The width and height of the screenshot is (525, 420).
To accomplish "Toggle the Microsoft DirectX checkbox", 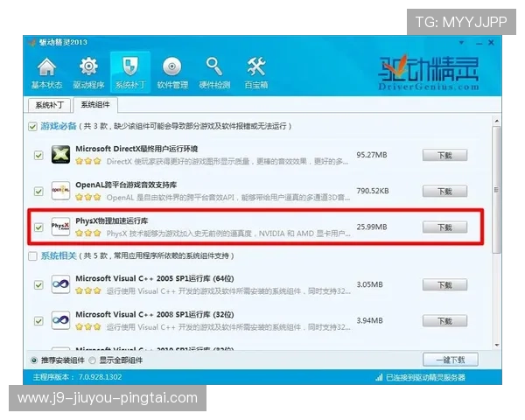I will tap(38, 156).
